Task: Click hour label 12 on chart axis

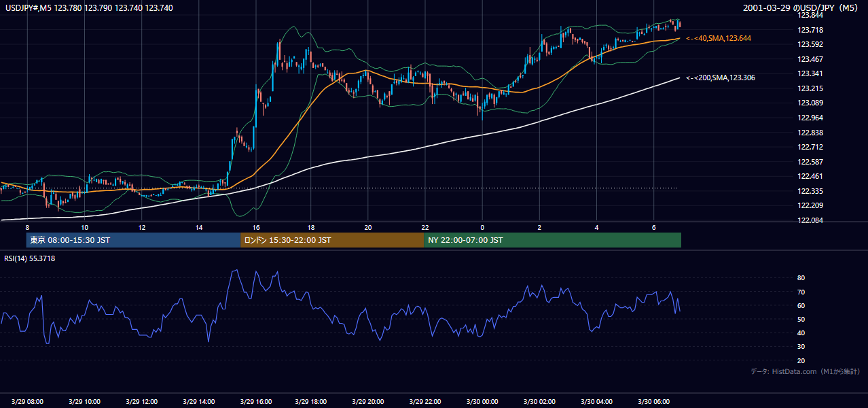Action: (x=141, y=227)
